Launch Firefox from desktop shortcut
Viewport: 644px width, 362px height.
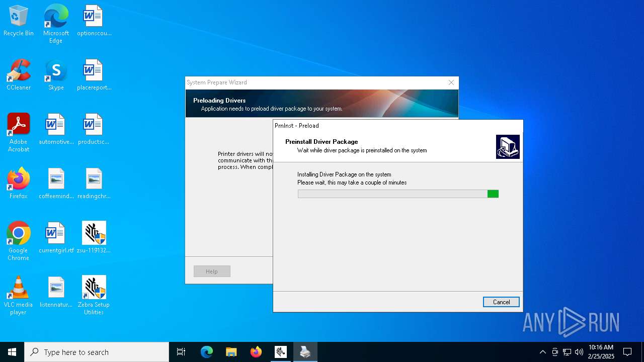(19, 184)
